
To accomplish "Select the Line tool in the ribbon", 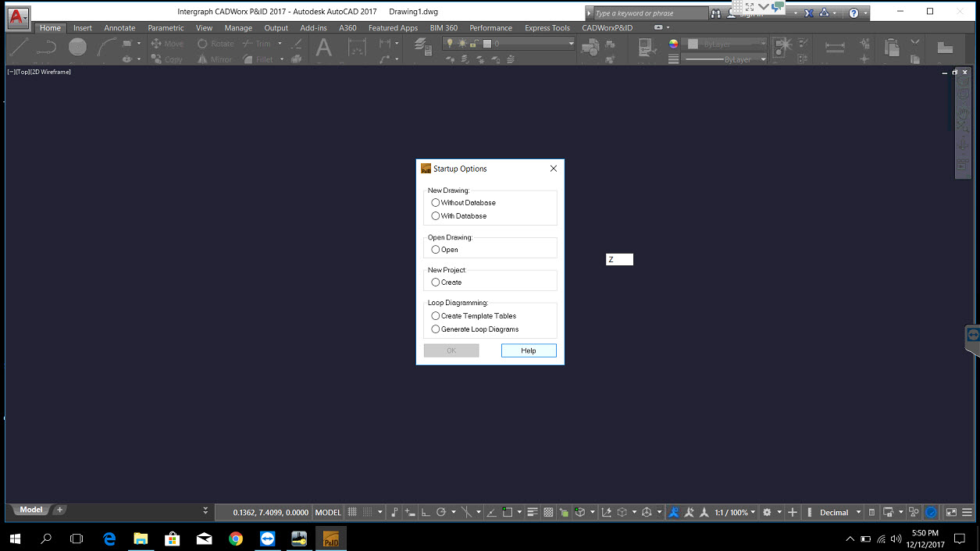I will pyautogui.click(x=20, y=48).
